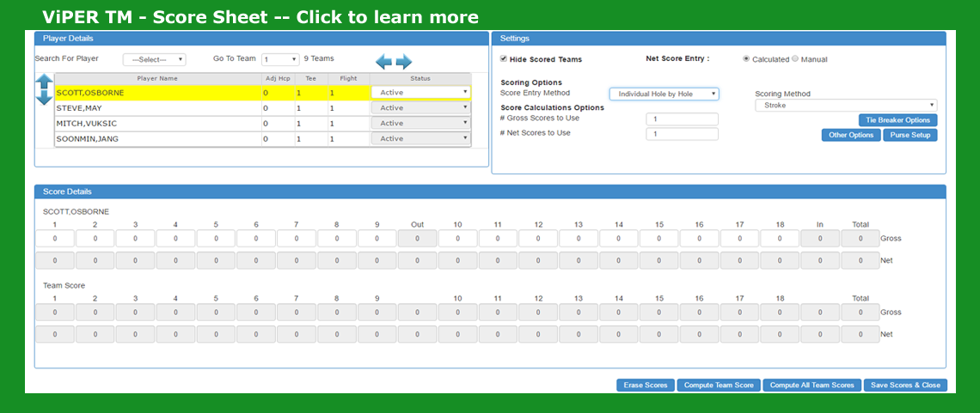The image size is (980, 413).
Task: Click hole 10 gross score field for SCOTT,OSBORNE
Action: pos(457,239)
